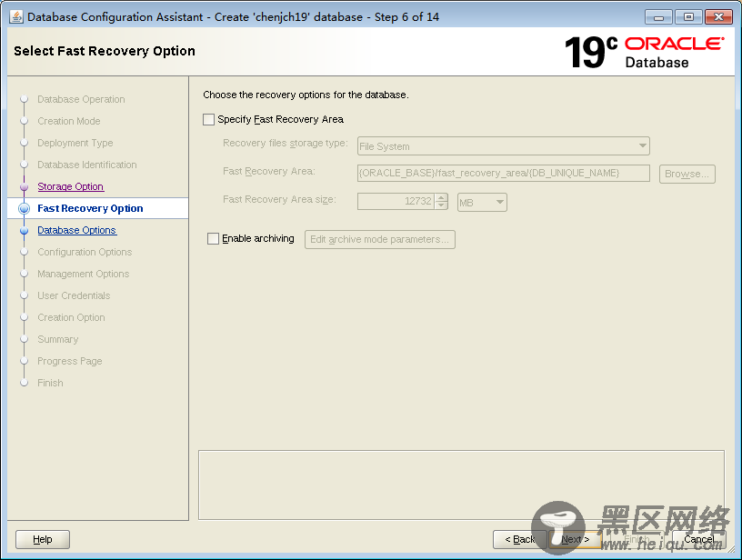Decrease Fast Recovery Area size with down arrow
Screen dimensions: 742x560
tap(442, 205)
